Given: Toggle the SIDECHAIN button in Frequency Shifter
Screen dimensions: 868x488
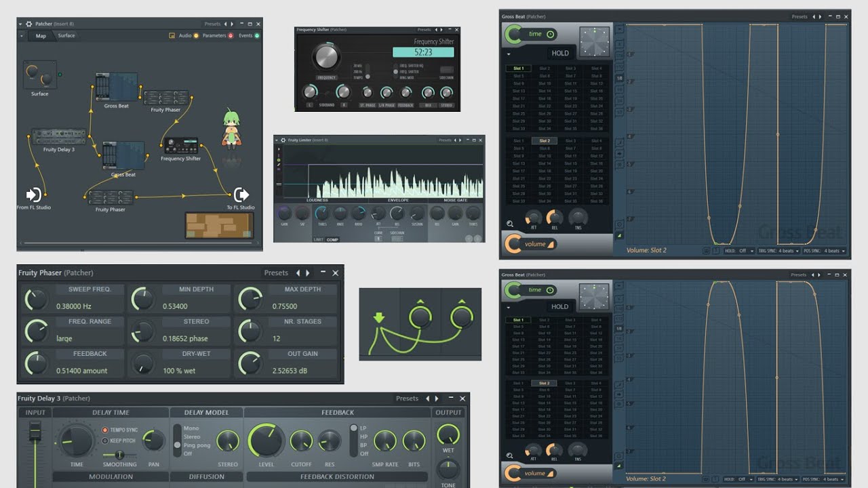Looking at the screenshot, I should (447, 70).
